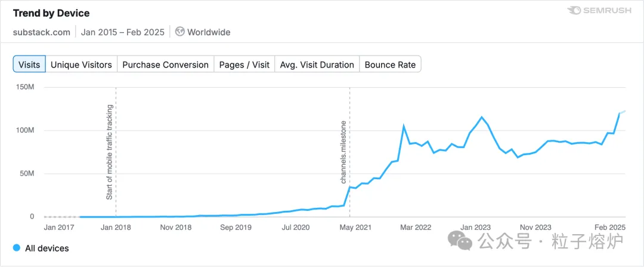Switch to Unique Visitors tab
644x267 pixels.
click(x=81, y=65)
